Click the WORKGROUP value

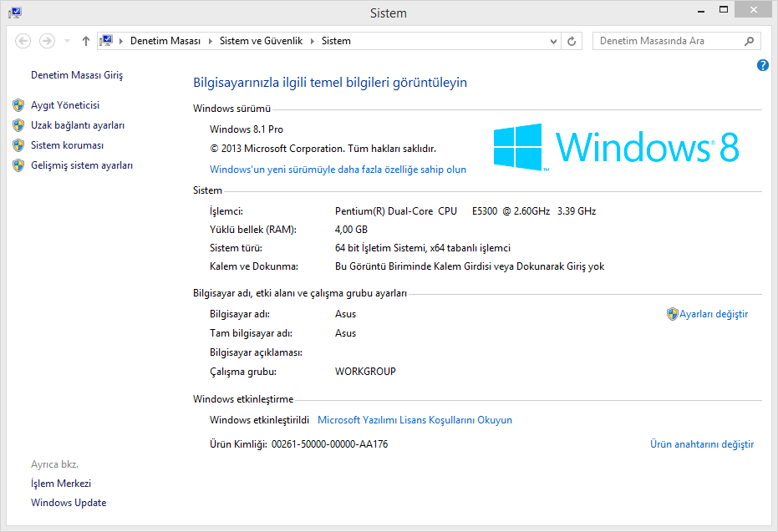coord(365,372)
